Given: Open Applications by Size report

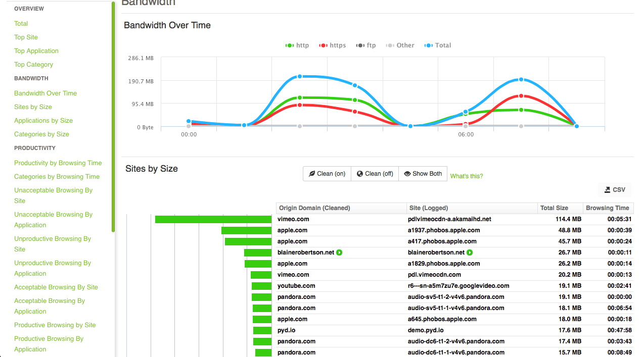Looking at the screenshot, I should 43,121.
